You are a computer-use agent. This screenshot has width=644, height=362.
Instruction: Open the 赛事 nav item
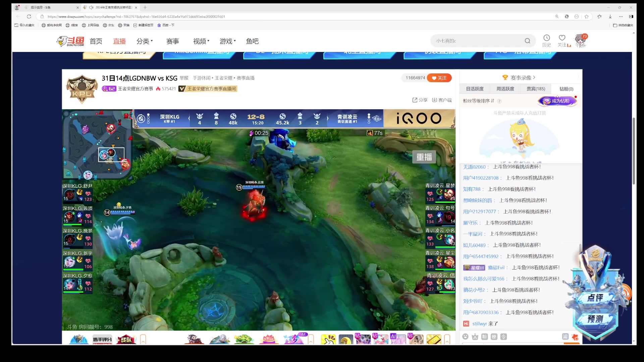pyautogui.click(x=173, y=41)
